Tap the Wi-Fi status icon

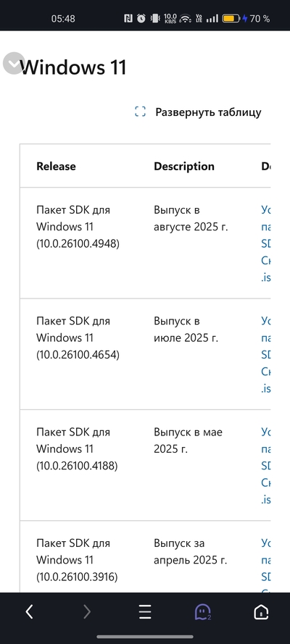(x=186, y=19)
